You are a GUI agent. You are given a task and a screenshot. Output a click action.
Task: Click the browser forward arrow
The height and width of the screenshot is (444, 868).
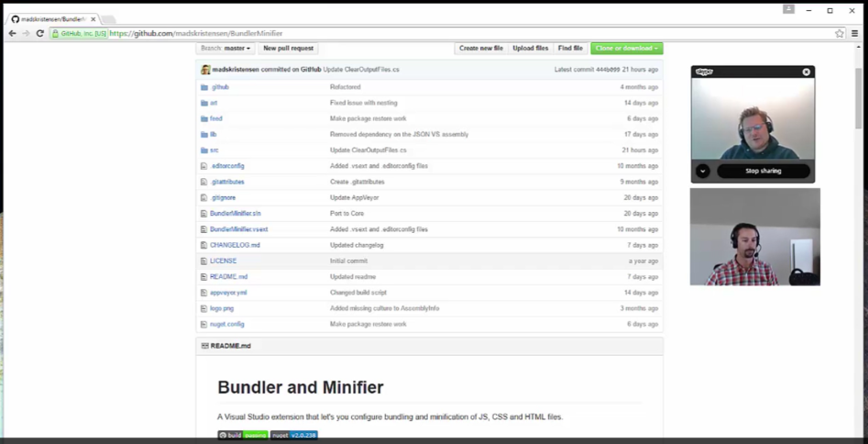[26, 33]
